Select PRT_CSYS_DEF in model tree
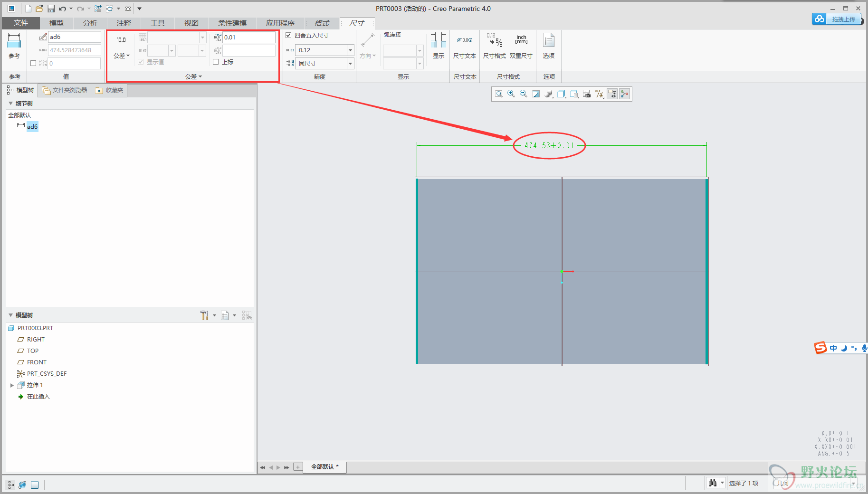The height and width of the screenshot is (494, 868). [x=47, y=374]
